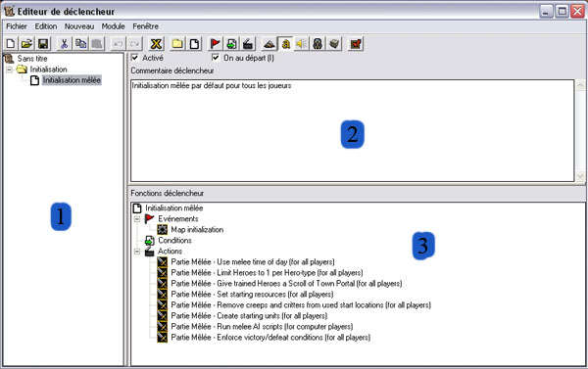Image resolution: width=588 pixels, height=369 pixels.
Task: Open the Variables editor X icon
Action: click(156, 44)
